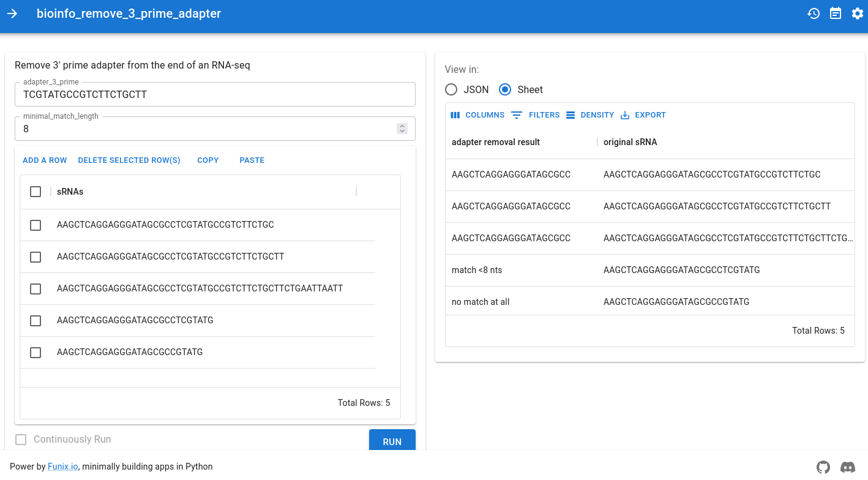868x480 pixels.
Task: Click the minimal_match_length stepper arrows
Action: pyautogui.click(x=402, y=129)
